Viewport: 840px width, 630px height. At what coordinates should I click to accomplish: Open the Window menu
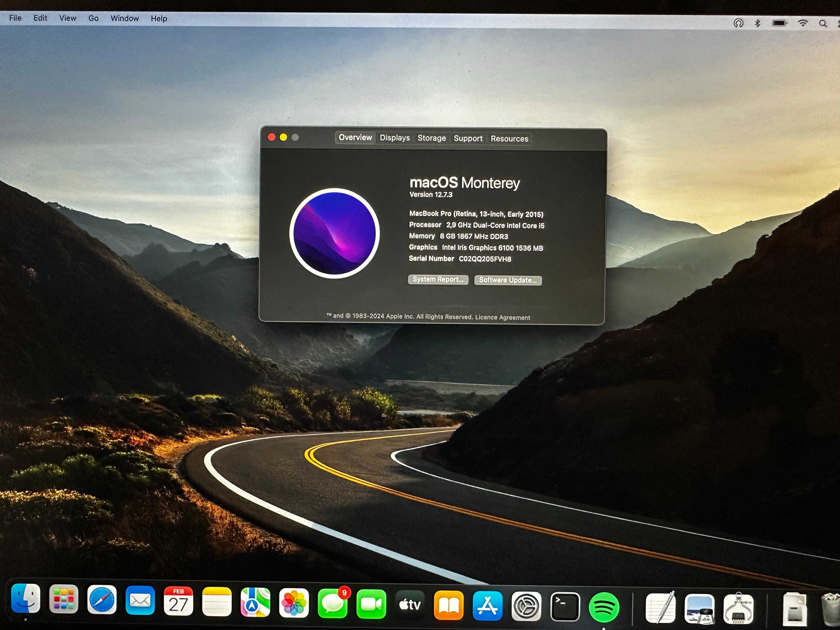125,18
